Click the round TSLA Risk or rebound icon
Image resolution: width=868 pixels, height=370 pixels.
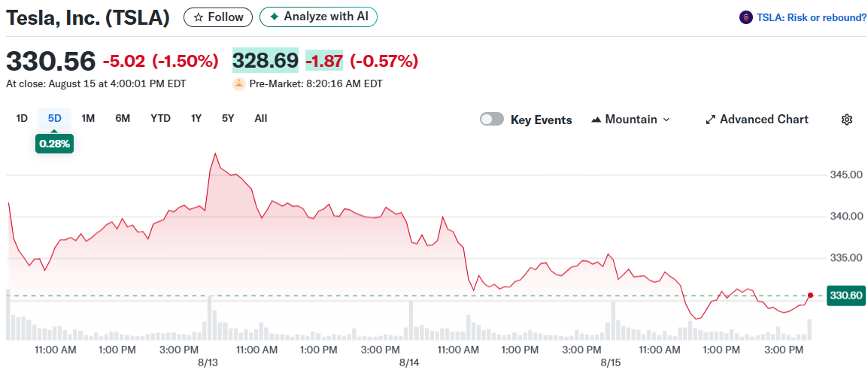point(745,18)
